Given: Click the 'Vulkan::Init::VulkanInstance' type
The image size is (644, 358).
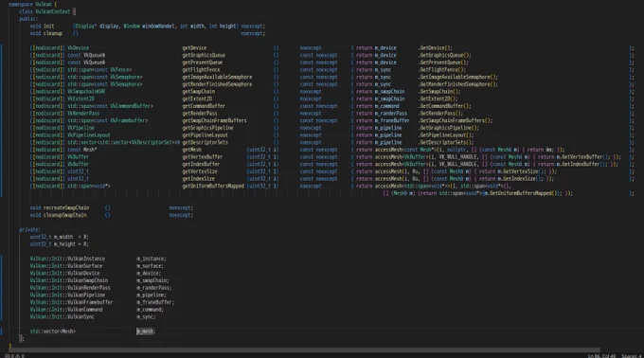Looking at the screenshot, I should (x=67, y=259).
